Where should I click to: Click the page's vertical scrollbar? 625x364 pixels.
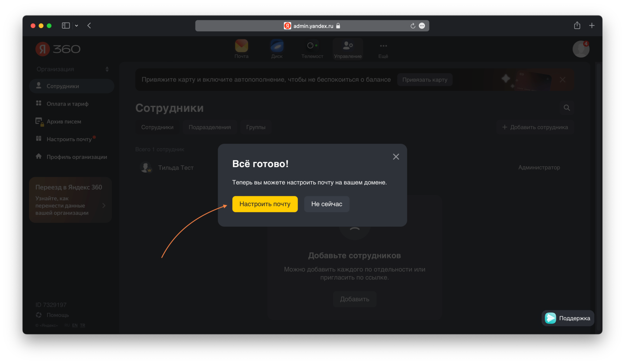[599, 197]
